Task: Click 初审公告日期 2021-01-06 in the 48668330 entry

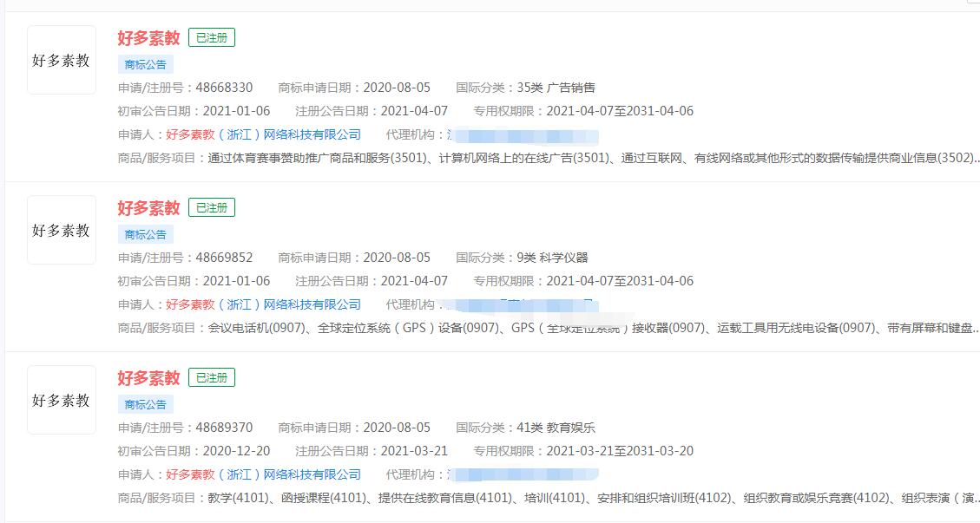Action: tap(236, 111)
